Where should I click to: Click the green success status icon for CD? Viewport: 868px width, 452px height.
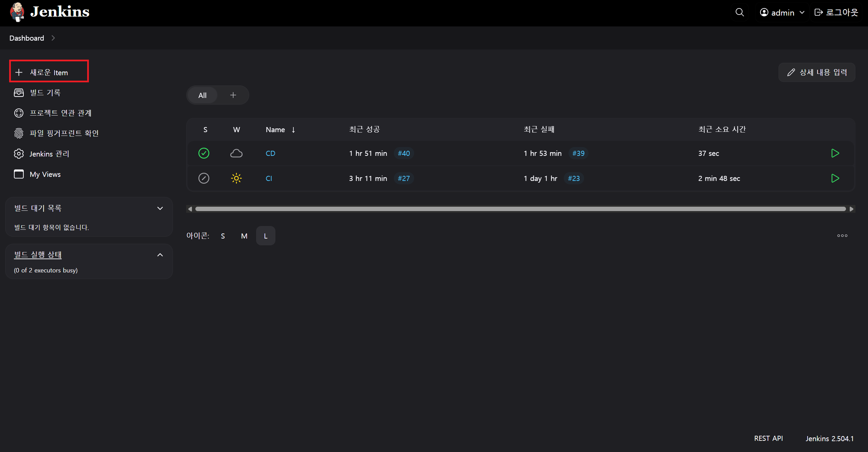[204, 153]
